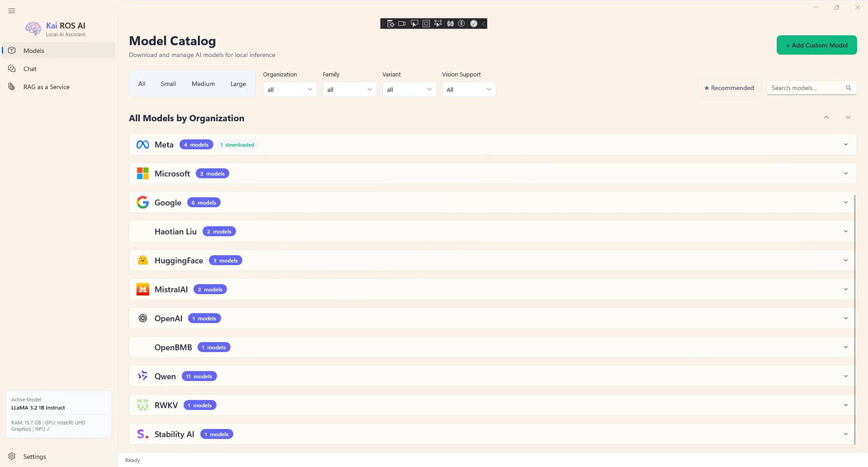Click the Chat bubble icon in sidebar
This screenshot has width=868, height=467.
pos(12,68)
